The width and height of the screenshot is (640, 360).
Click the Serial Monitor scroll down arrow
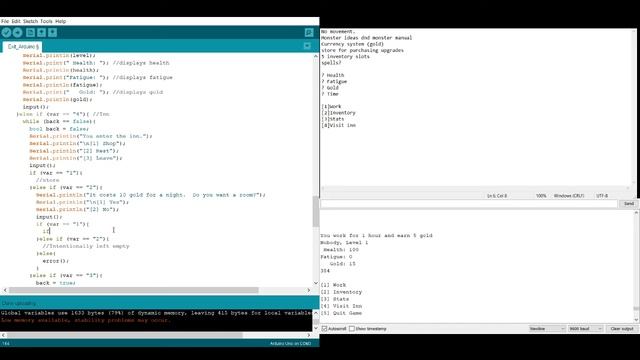pos(636,320)
